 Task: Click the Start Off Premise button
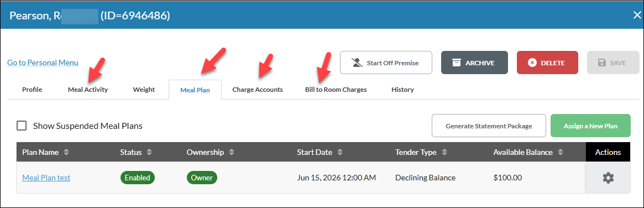click(x=386, y=63)
